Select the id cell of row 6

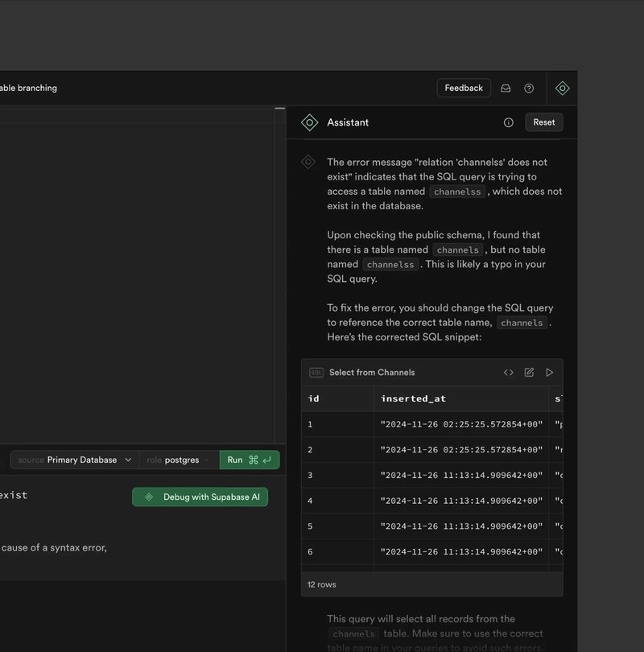pyautogui.click(x=337, y=552)
